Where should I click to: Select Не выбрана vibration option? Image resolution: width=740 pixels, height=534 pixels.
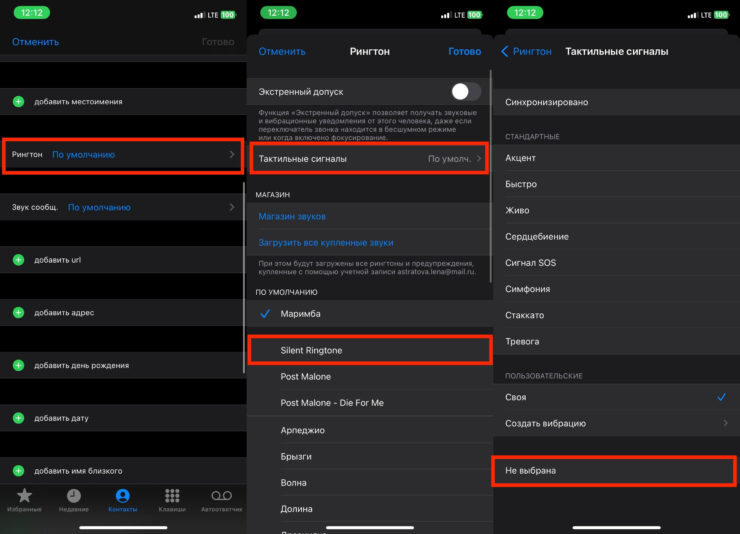[614, 470]
